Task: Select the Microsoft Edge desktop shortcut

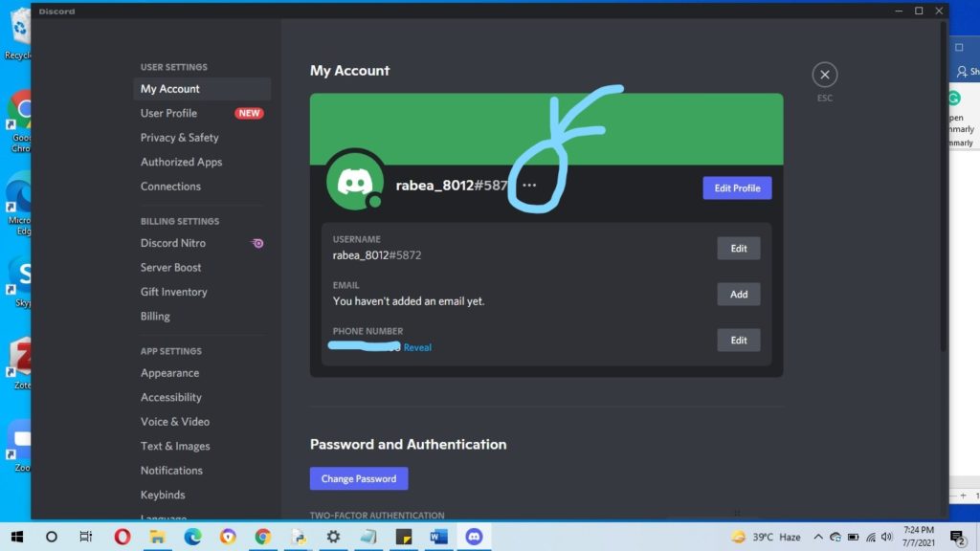Action: [17, 205]
